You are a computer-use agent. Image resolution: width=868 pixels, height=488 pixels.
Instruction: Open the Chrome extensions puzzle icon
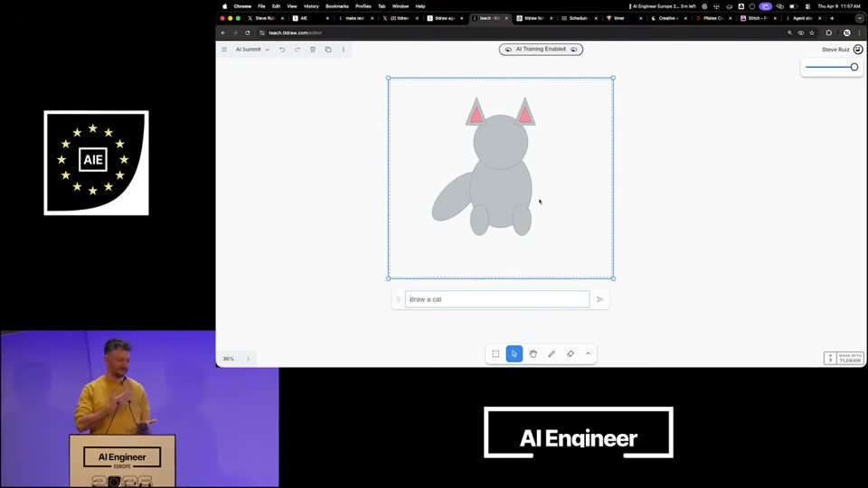coord(829,33)
